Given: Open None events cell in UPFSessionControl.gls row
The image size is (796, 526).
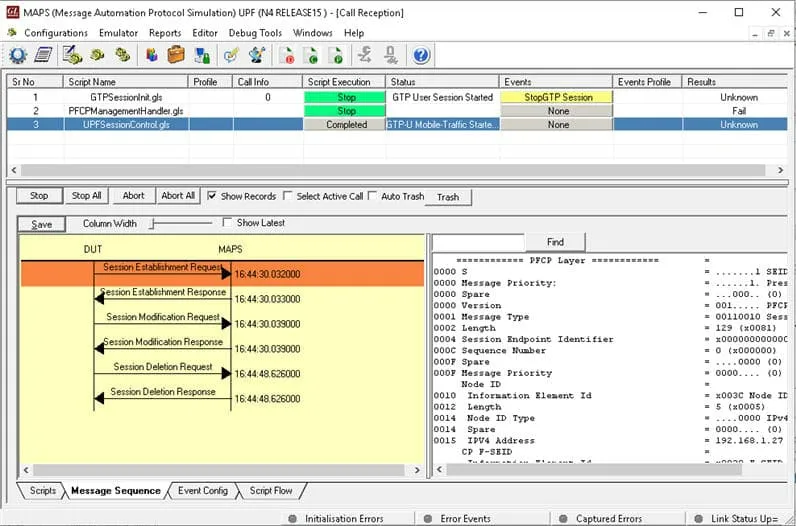Looking at the screenshot, I should (x=556, y=124).
